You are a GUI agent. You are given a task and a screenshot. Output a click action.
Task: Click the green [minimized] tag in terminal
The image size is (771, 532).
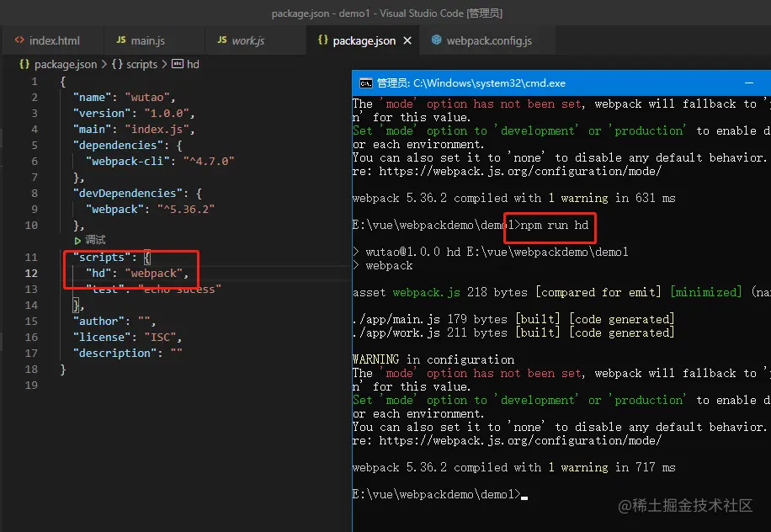tap(705, 293)
